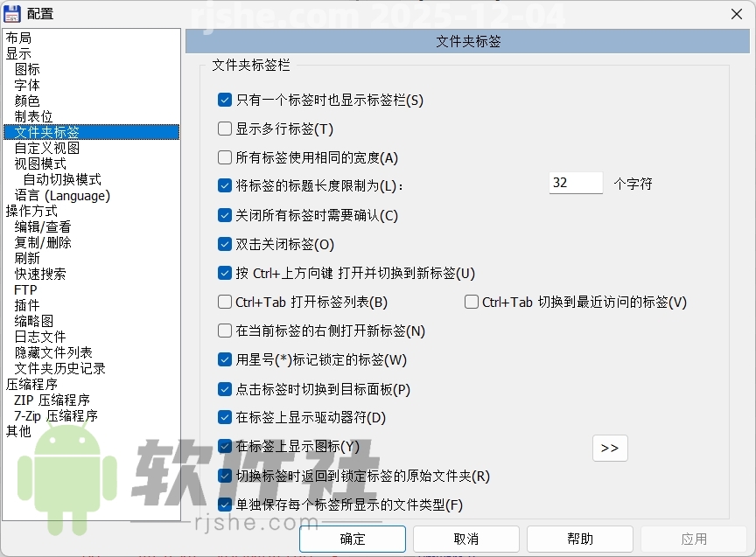The image size is (756, 557).
Task: Check 在当前标签的右侧打开新标签
Action: [x=225, y=331]
